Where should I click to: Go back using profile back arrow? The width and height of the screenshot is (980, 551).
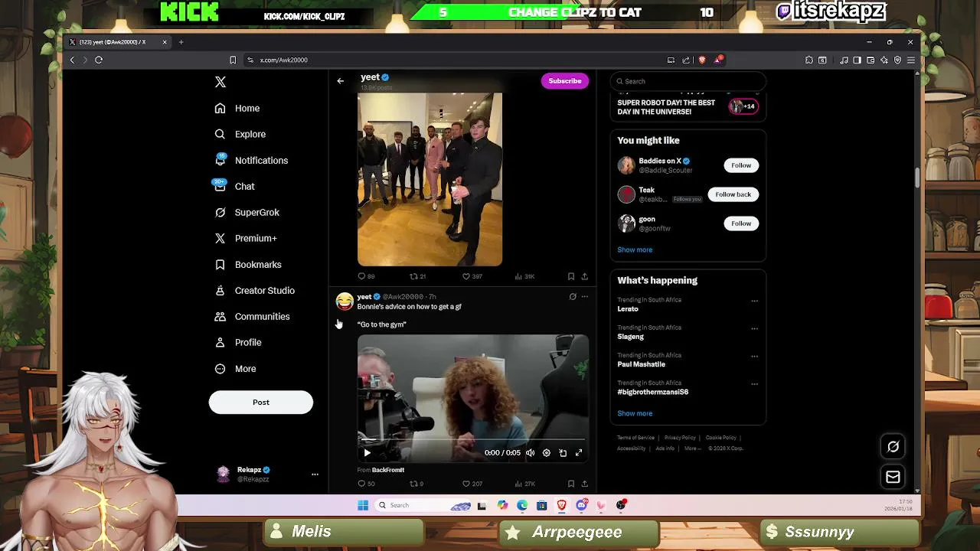click(x=341, y=81)
